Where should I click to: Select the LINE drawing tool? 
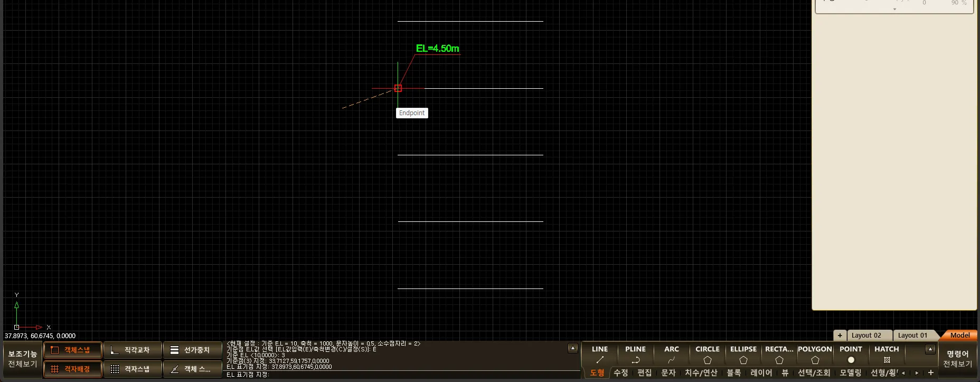click(x=599, y=355)
